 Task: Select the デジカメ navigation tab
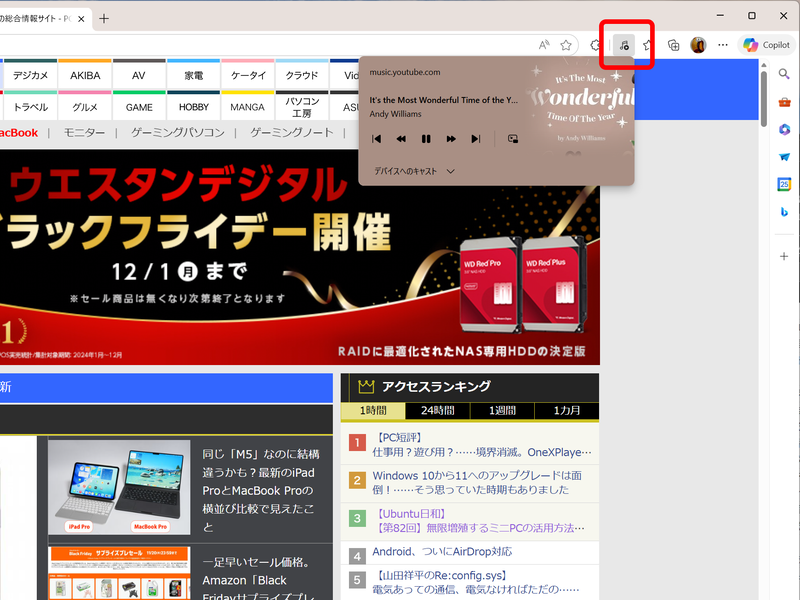30,75
